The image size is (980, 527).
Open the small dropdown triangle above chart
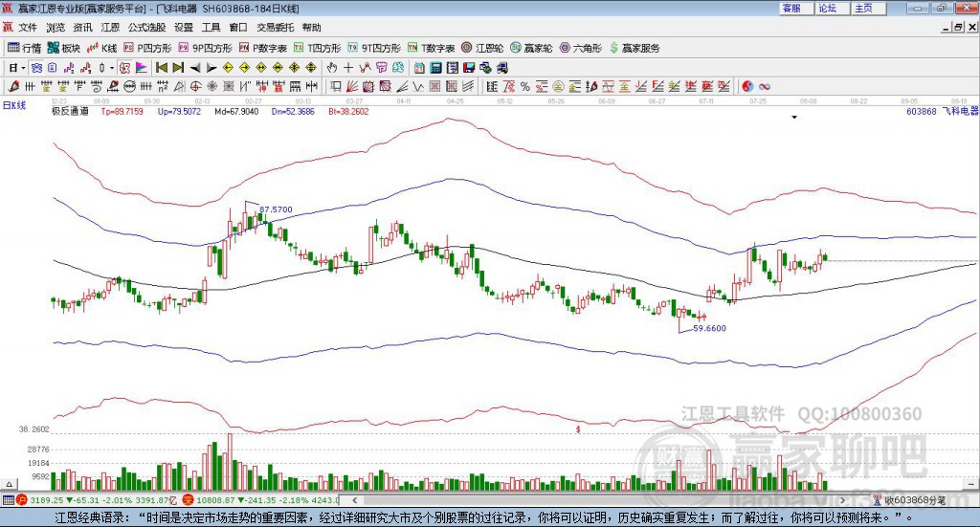coord(794,117)
